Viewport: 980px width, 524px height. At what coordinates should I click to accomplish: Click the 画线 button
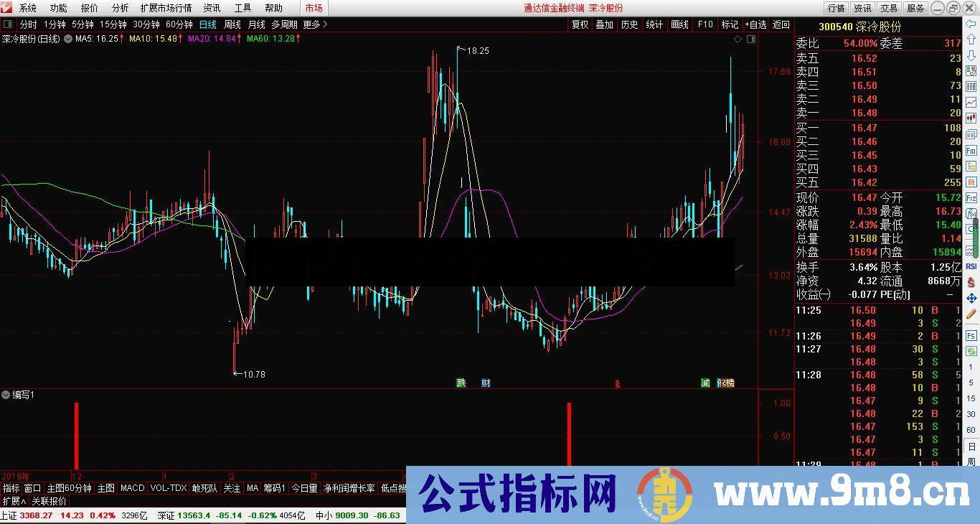[x=679, y=24]
